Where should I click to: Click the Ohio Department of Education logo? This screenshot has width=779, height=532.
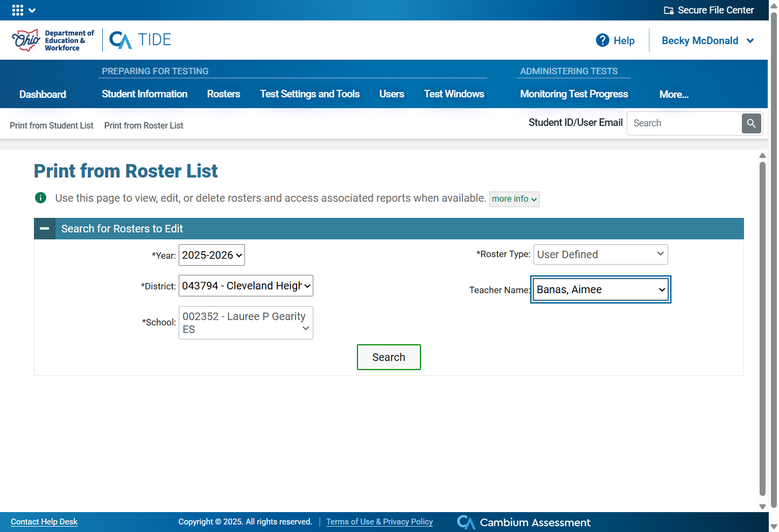point(53,40)
